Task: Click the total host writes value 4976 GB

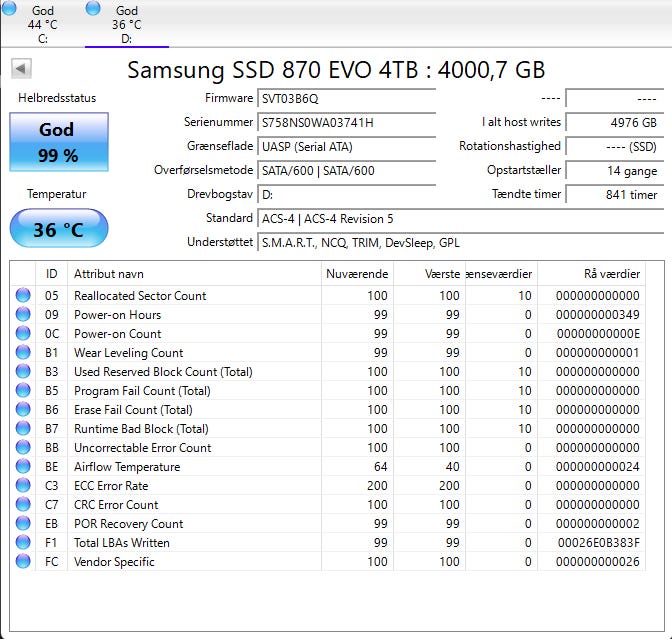Action: click(615, 123)
